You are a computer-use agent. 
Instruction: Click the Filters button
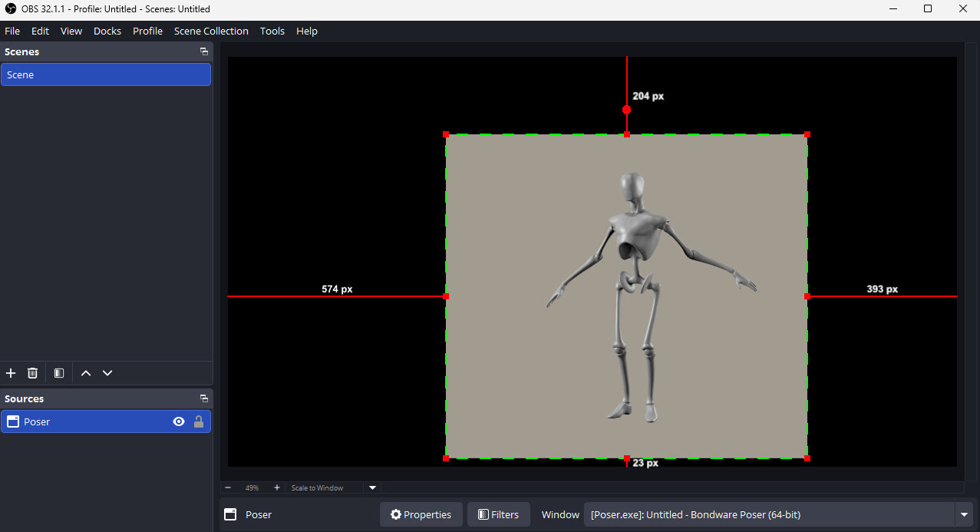pos(498,514)
